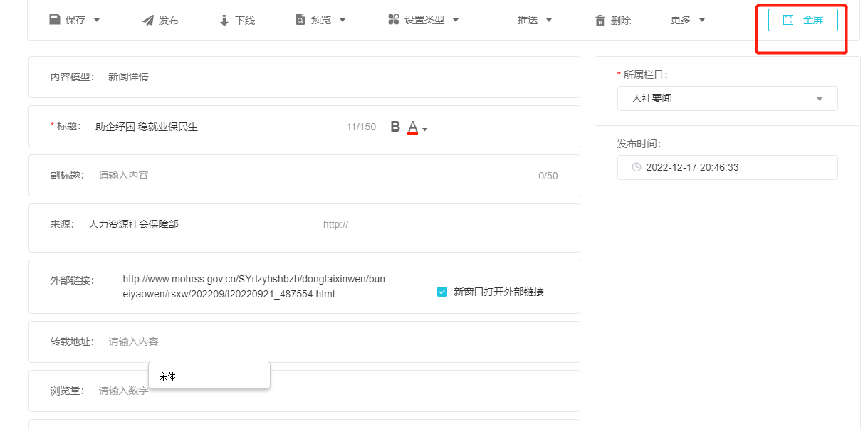Click the 保存 button label

[75, 20]
